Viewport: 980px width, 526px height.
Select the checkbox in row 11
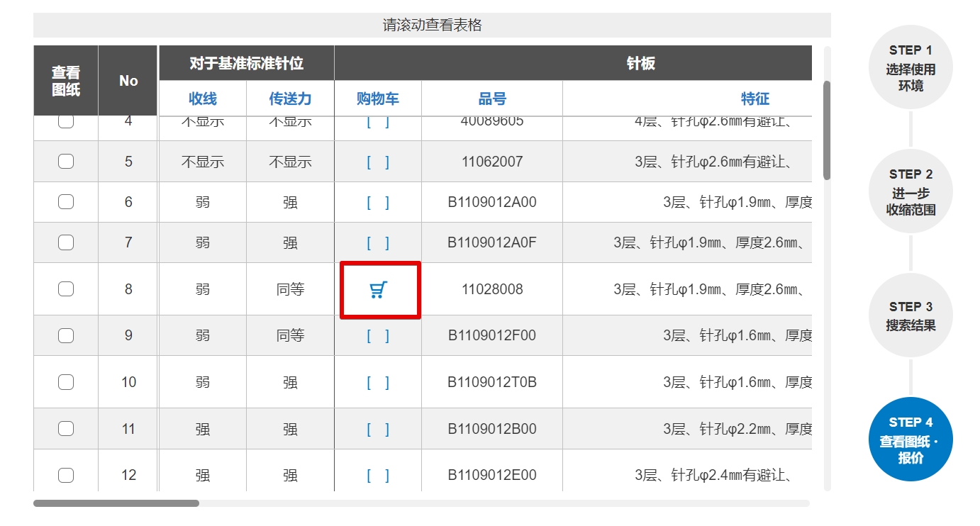[x=66, y=429]
